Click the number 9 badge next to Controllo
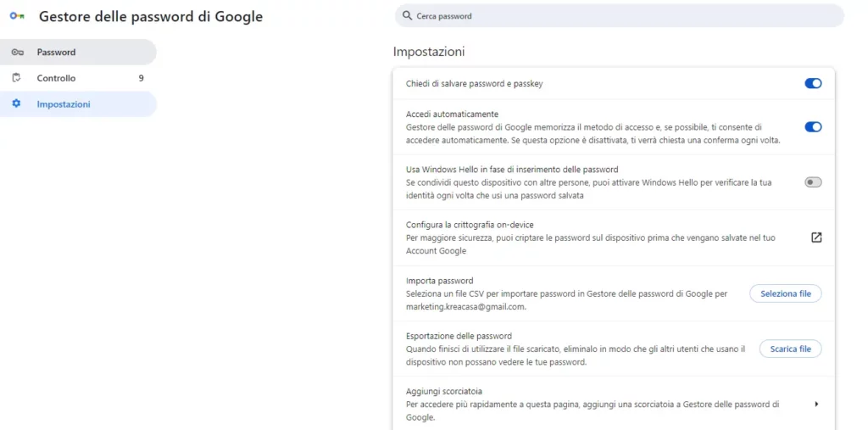 142,78
